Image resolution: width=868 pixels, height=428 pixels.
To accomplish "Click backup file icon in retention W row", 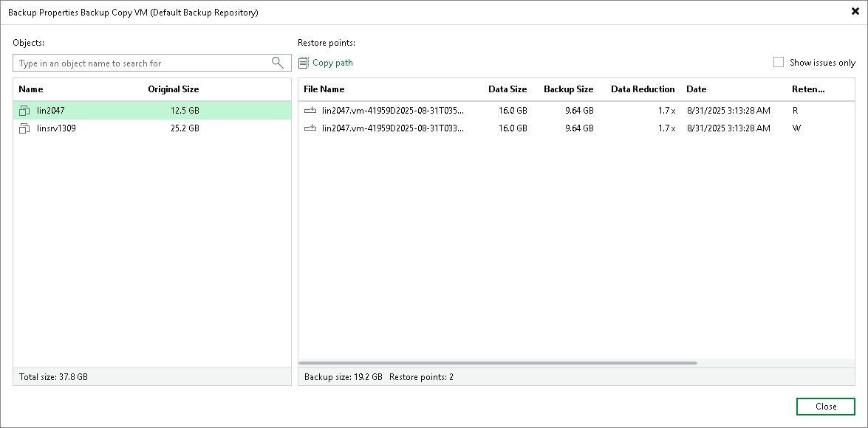I will [310, 128].
